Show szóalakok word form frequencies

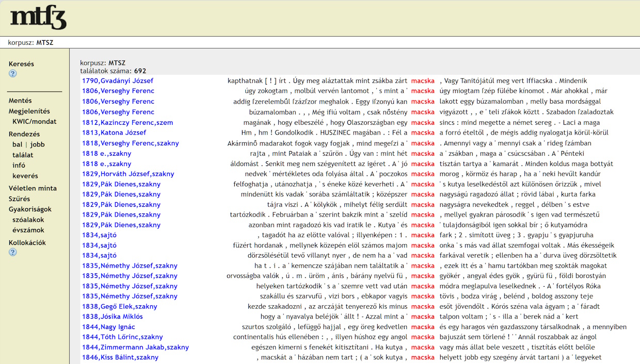(28, 220)
